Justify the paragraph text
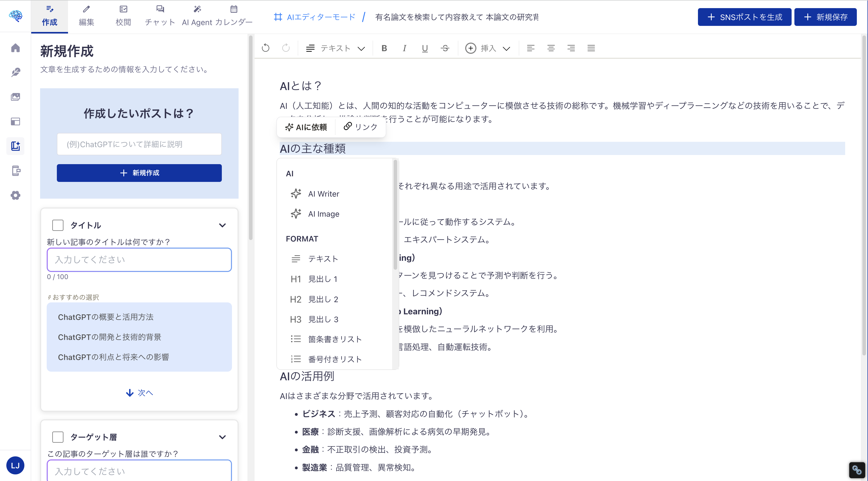Image resolution: width=868 pixels, height=481 pixels. pos(591,48)
